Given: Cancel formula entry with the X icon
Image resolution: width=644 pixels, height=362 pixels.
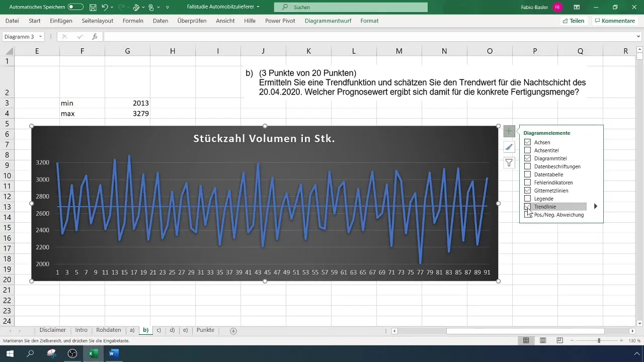Looking at the screenshot, I should click(x=64, y=37).
